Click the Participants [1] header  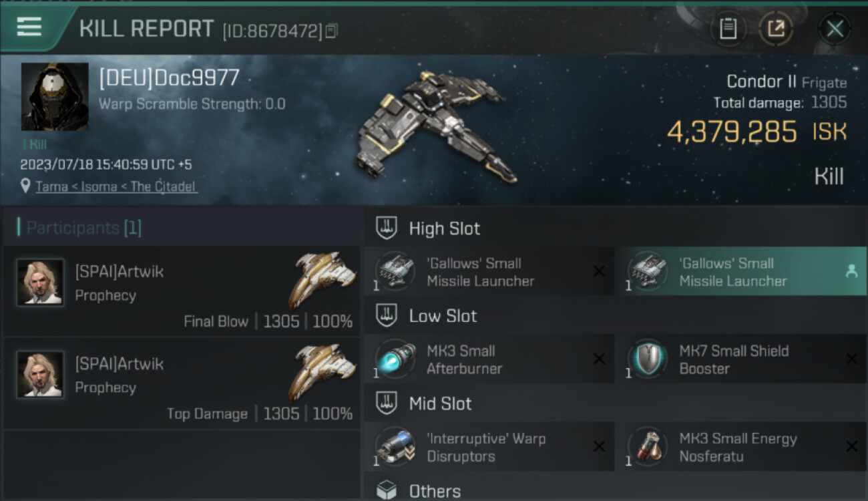point(79,228)
